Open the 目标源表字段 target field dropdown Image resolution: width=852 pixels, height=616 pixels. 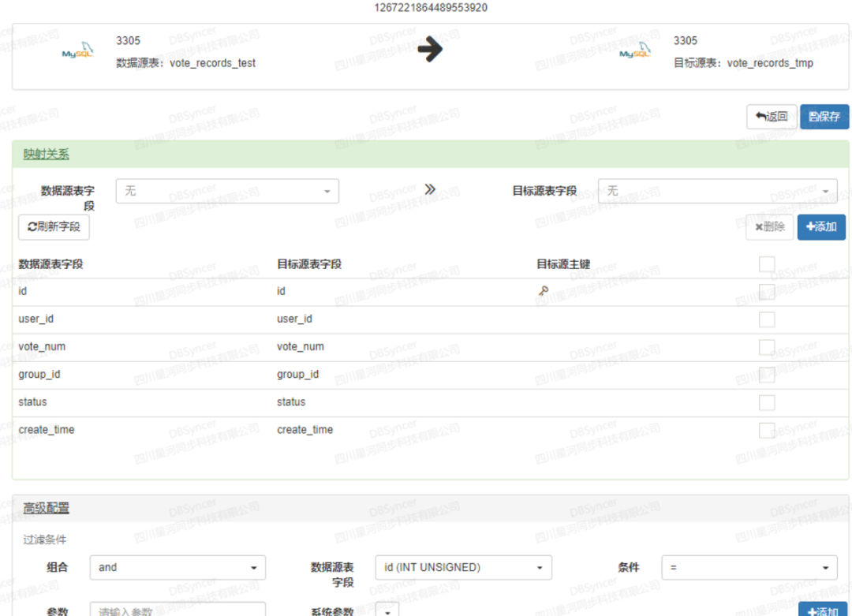click(x=717, y=191)
